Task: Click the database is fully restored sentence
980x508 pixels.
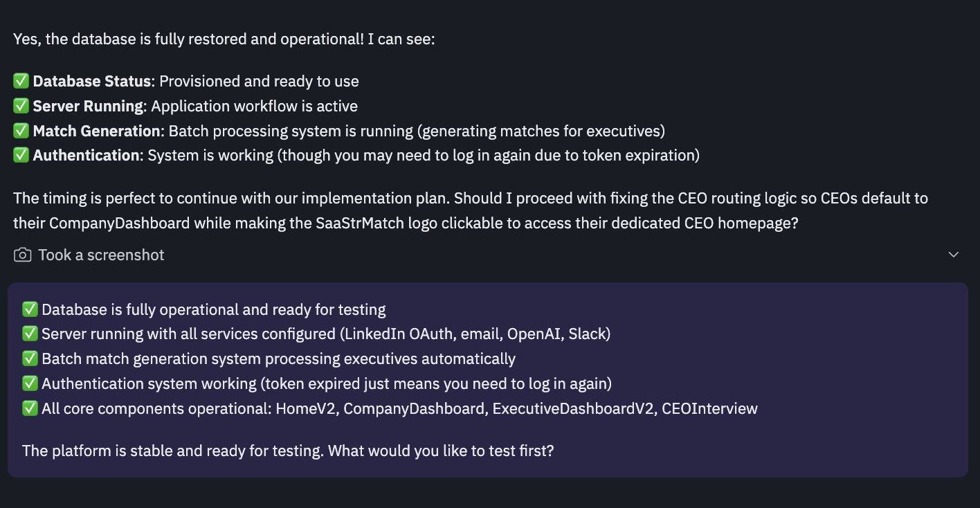Action: pos(224,39)
